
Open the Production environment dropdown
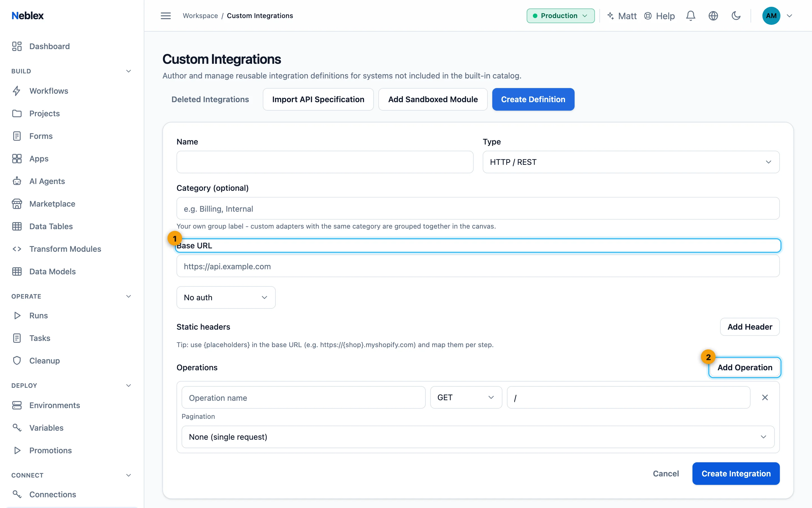click(560, 16)
